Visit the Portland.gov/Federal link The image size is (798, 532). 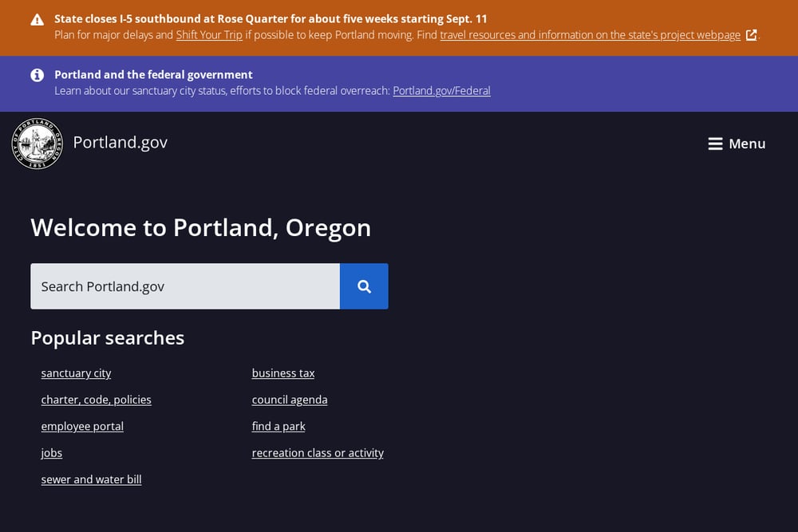[442, 91]
